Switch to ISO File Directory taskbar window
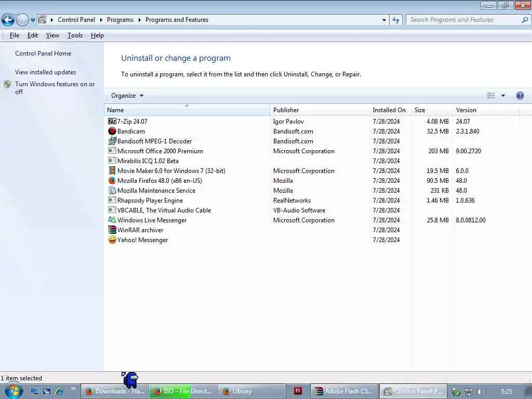The height and width of the screenshot is (399, 532). point(183,391)
